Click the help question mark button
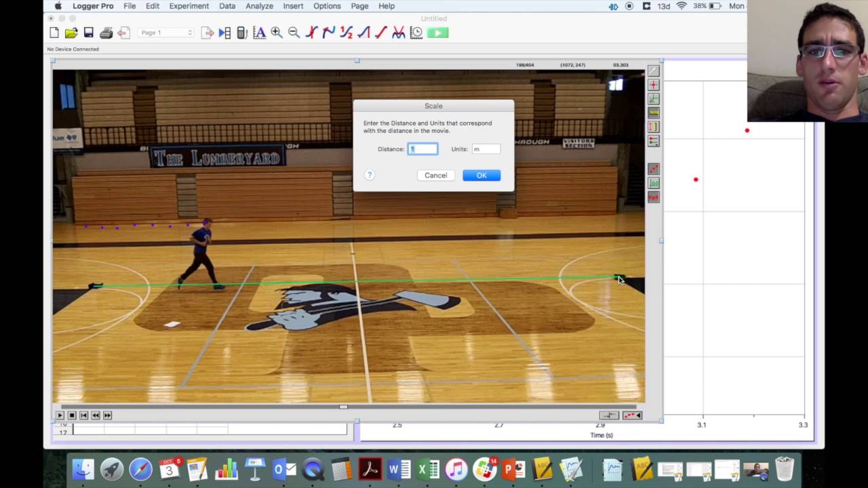Viewport: 868px width, 488px height. point(370,175)
